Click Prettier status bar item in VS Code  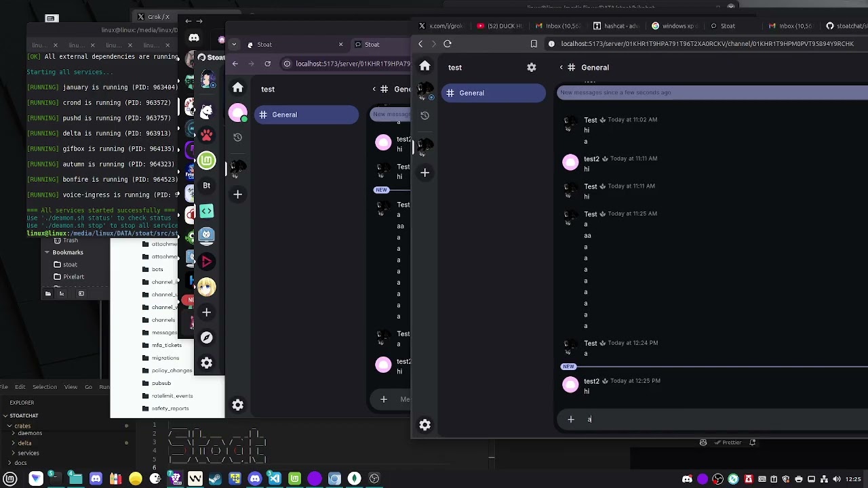[727, 443]
